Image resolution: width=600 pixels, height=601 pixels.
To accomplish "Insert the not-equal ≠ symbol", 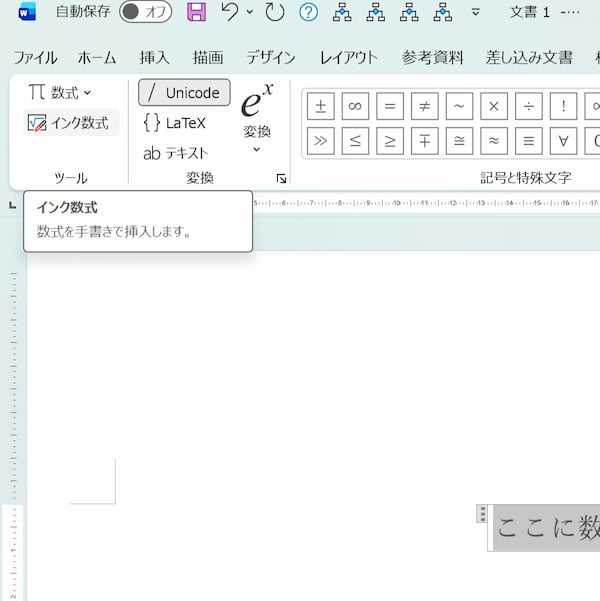I will click(x=424, y=106).
